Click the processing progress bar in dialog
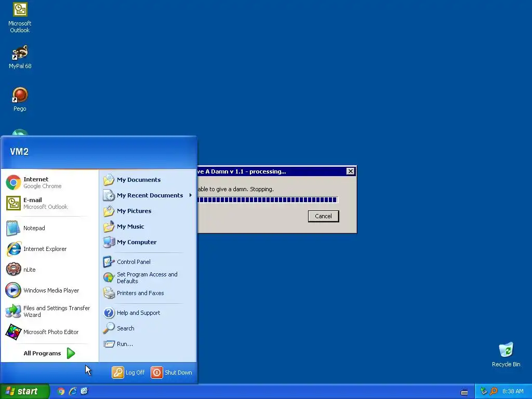Image resolution: width=532 pixels, height=399 pixels. (268, 200)
